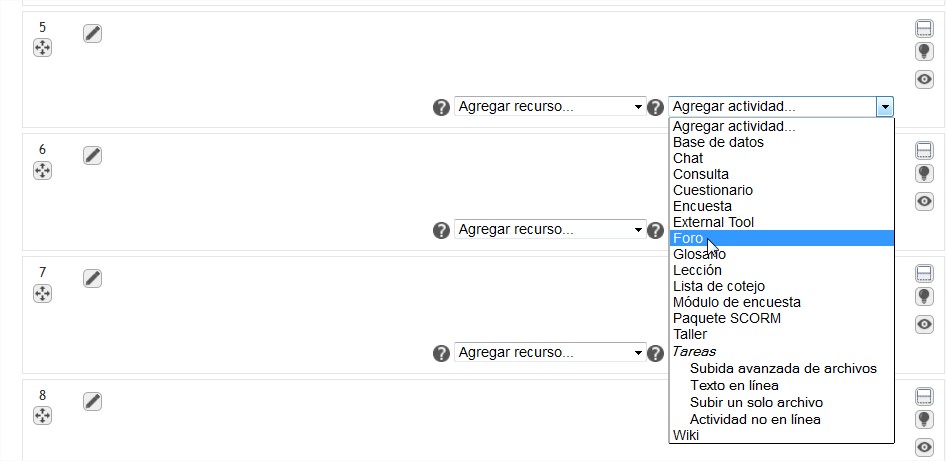Select Foro from the activity list
The width and height of the screenshot is (946, 461).
click(688, 238)
